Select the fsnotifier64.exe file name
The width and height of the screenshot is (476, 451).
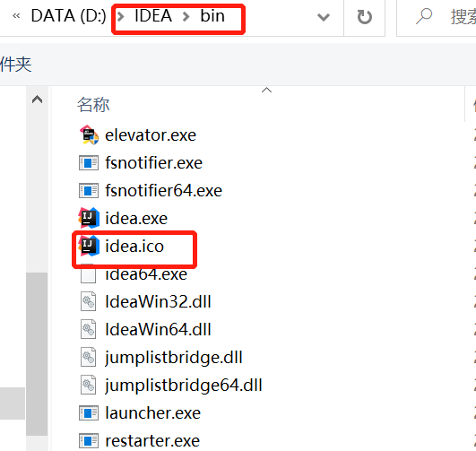[163, 191]
